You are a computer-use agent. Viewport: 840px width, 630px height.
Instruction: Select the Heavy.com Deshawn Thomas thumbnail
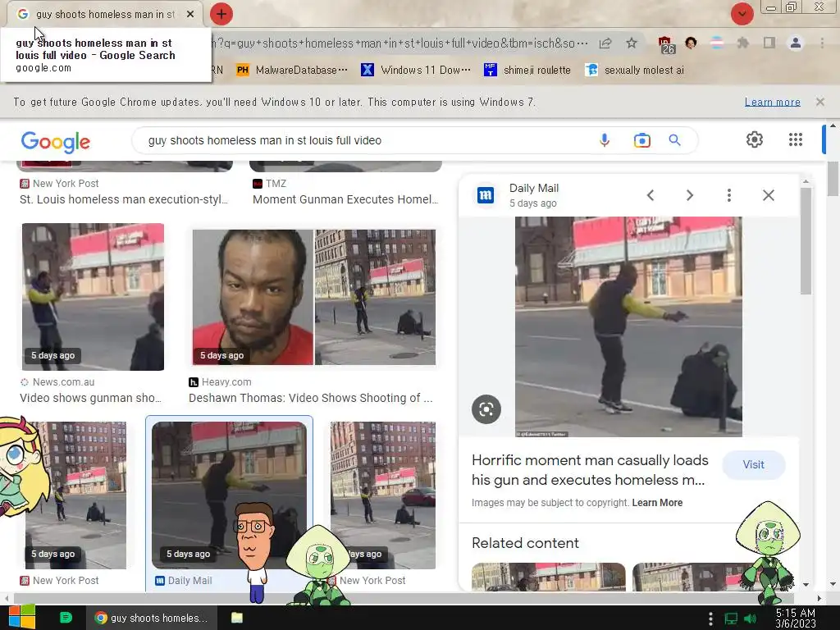point(314,297)
